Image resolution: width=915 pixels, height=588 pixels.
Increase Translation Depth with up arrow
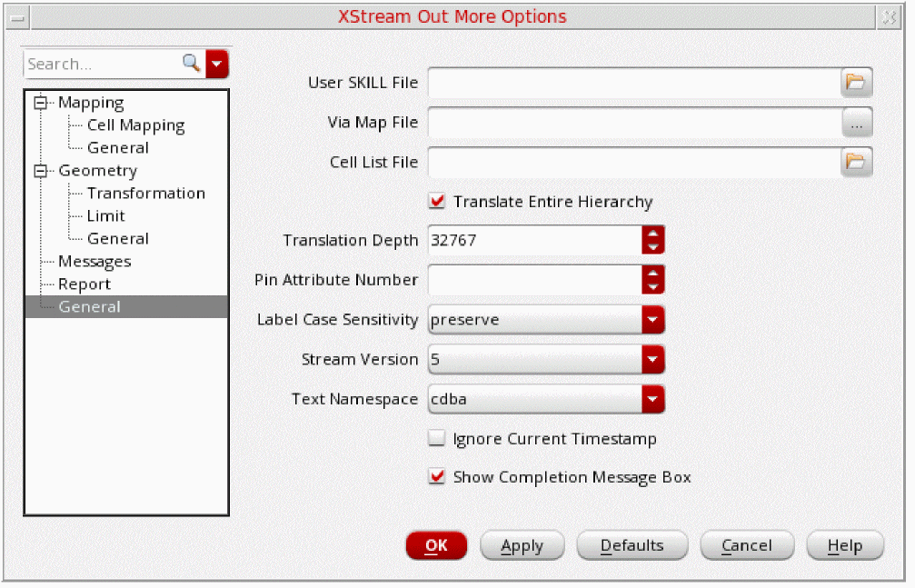tap(652, 234)
